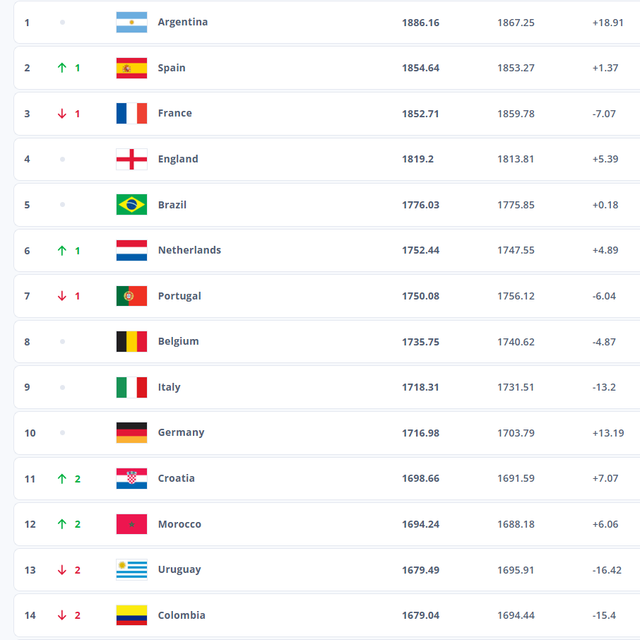
Task: Select Italy's previous points 1731.51
Action: (516, 387)
